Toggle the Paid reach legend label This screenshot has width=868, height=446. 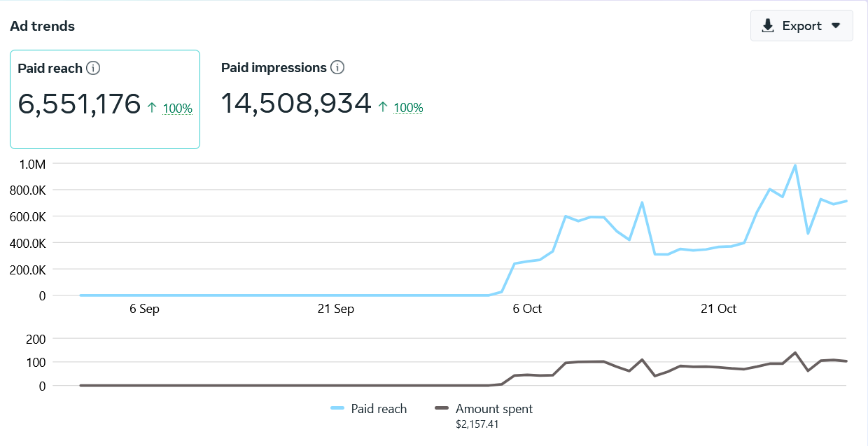[x=379, y=409]
